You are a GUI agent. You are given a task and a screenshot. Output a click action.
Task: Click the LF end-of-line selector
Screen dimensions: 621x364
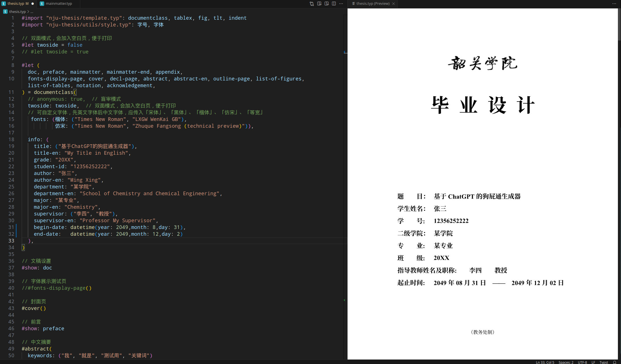[593, 362]
